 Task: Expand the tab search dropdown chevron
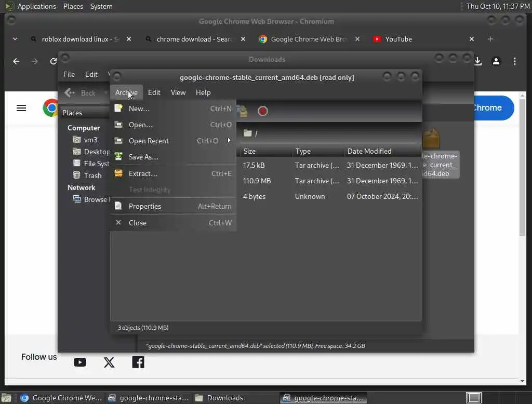point(15,39)
